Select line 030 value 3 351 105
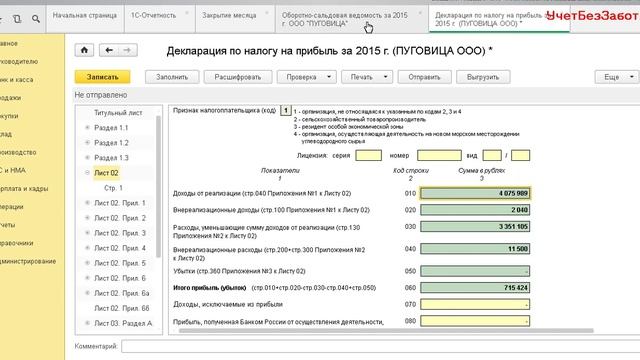The width and height of the screenshot is (640, 360). pos(475,227)
